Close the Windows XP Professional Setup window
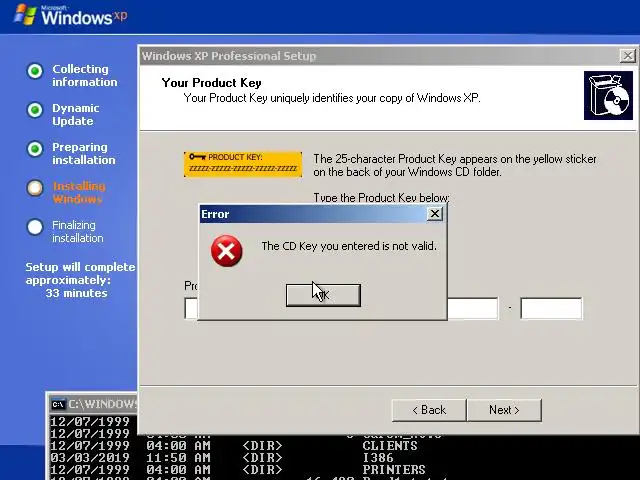 627,56
